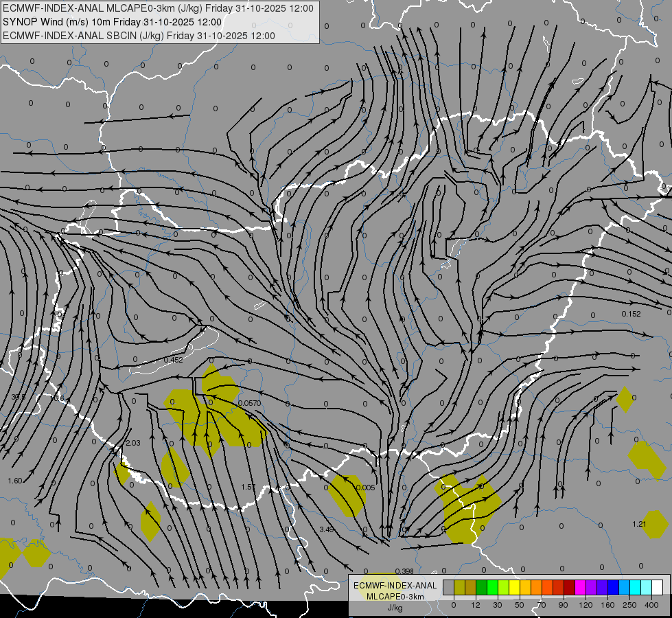The height and width of the screenshot is (618, 672).
Task: Select the 1.21 value on the map
Action: click(x=639, y=524)
